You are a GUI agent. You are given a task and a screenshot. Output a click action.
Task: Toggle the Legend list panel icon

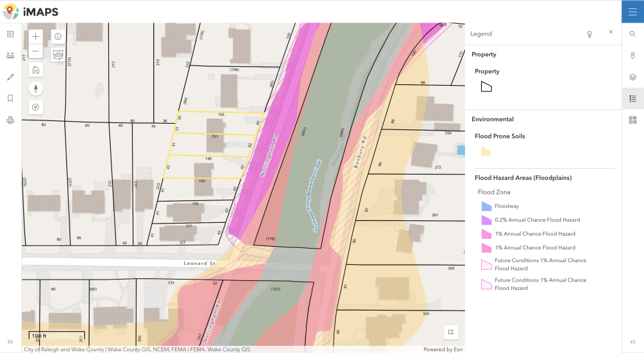tap(632, 99)
